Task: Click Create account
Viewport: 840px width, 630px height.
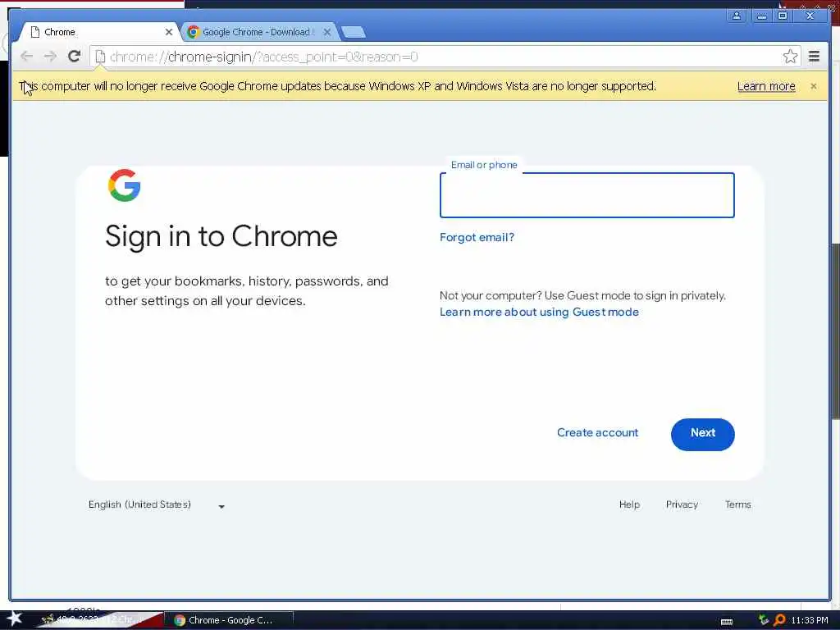Action: tap(597, 433)
